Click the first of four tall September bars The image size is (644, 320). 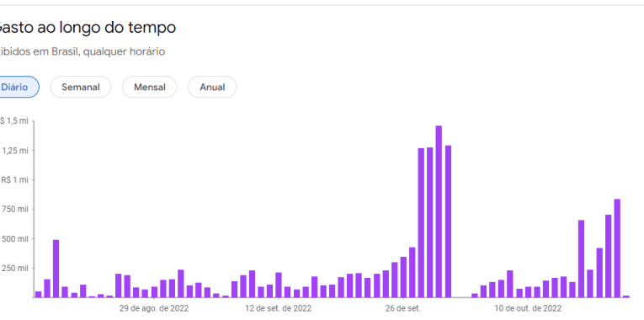(421, 222)
